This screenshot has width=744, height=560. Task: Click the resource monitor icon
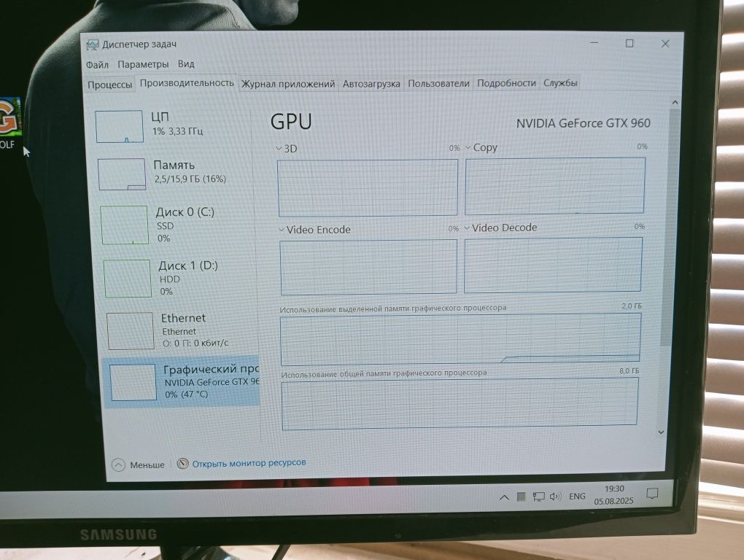(182, 463)
